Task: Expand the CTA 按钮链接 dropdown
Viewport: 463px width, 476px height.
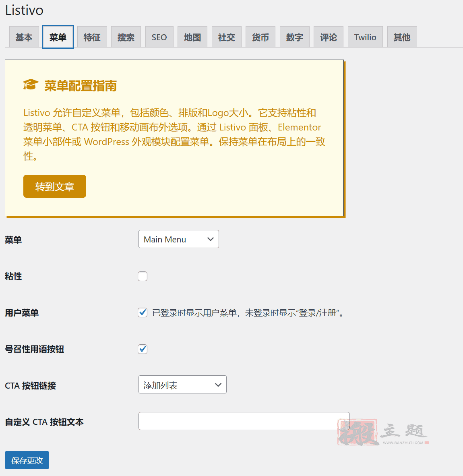Action: point(183,385)
